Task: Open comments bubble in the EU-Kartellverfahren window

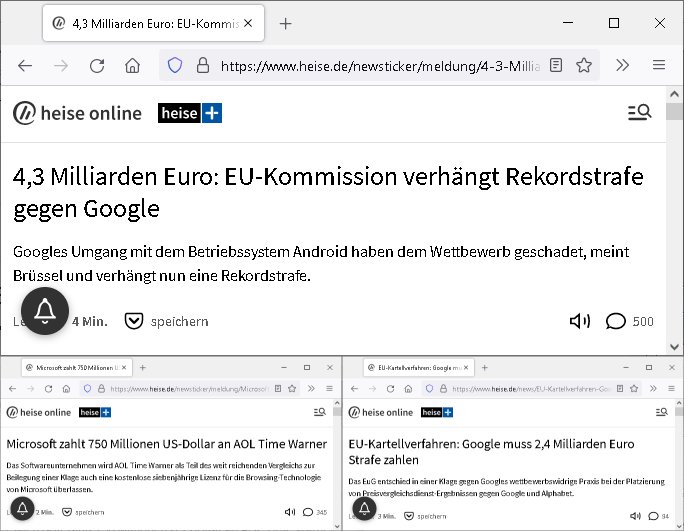Action: 653,516
